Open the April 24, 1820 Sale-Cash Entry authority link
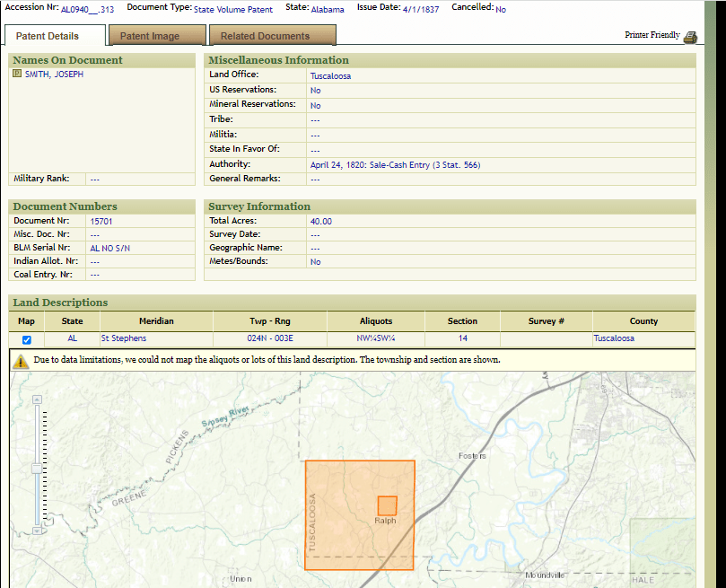This screenshot has height=588, width=726. click(395, 165)
